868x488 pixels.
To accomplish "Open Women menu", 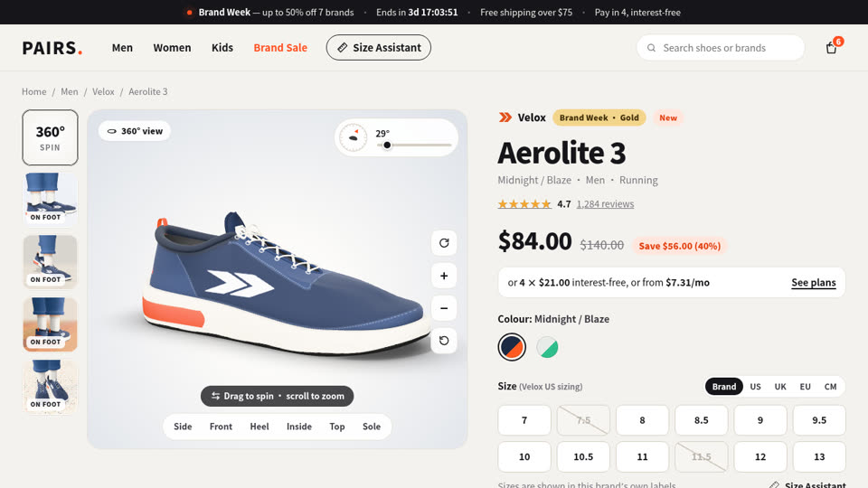I will 172,48.
